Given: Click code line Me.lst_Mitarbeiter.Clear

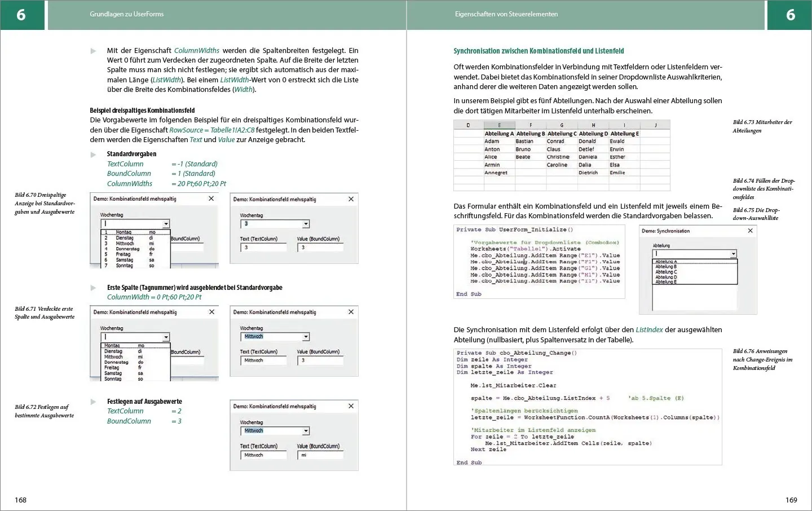Looking at the screenshot, I should pyautogui.click(x=514, y=386).
